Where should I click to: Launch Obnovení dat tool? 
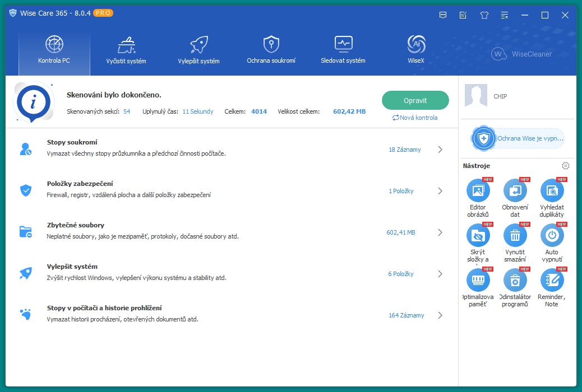pos(515,198)
